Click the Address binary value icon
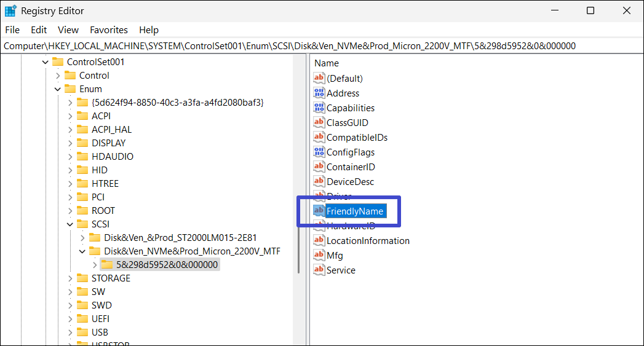The height and width of the screenshot is (346, 644). 319,93
